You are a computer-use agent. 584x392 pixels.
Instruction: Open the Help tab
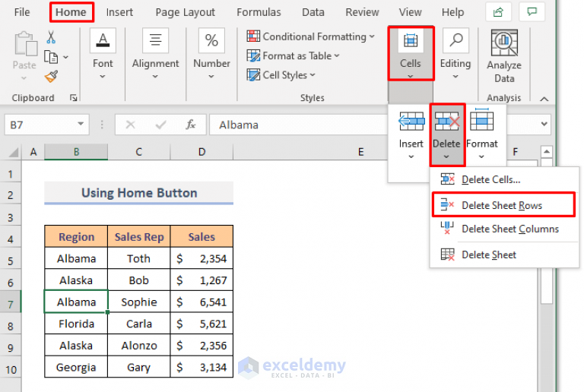pos(452,12)
